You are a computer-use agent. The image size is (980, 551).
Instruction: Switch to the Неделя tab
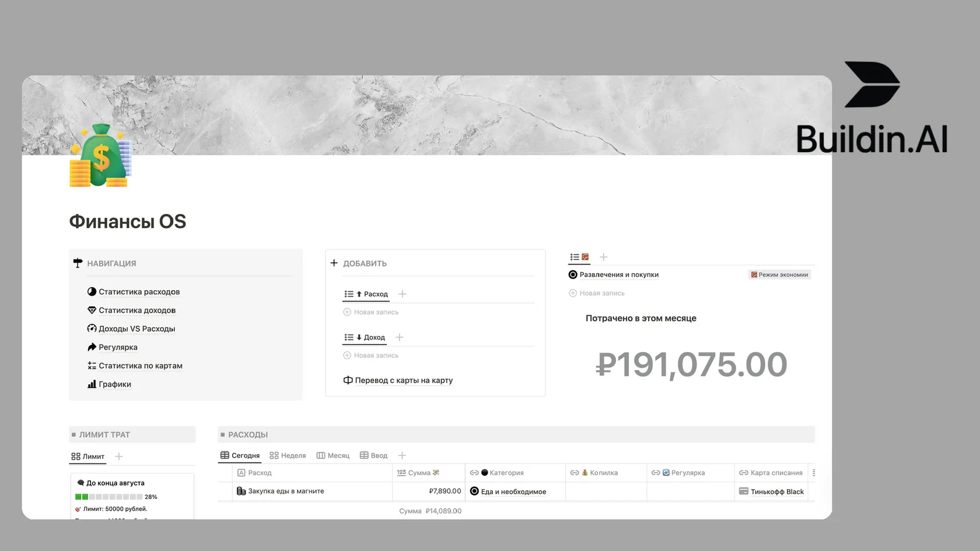(x=288, y=456)
